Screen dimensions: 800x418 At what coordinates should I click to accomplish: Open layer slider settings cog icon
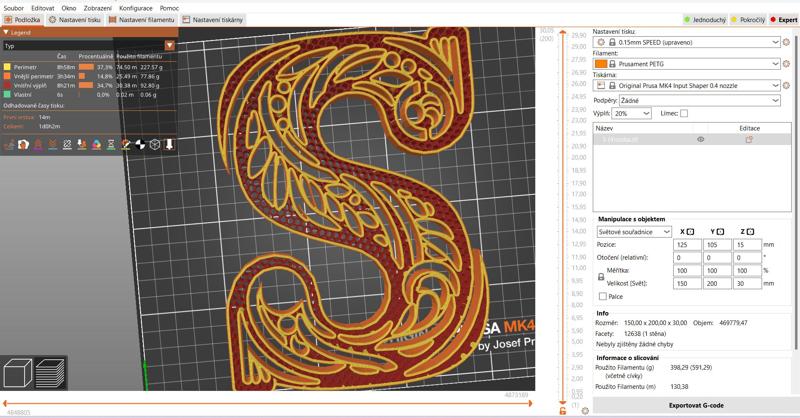click(585, 411)
